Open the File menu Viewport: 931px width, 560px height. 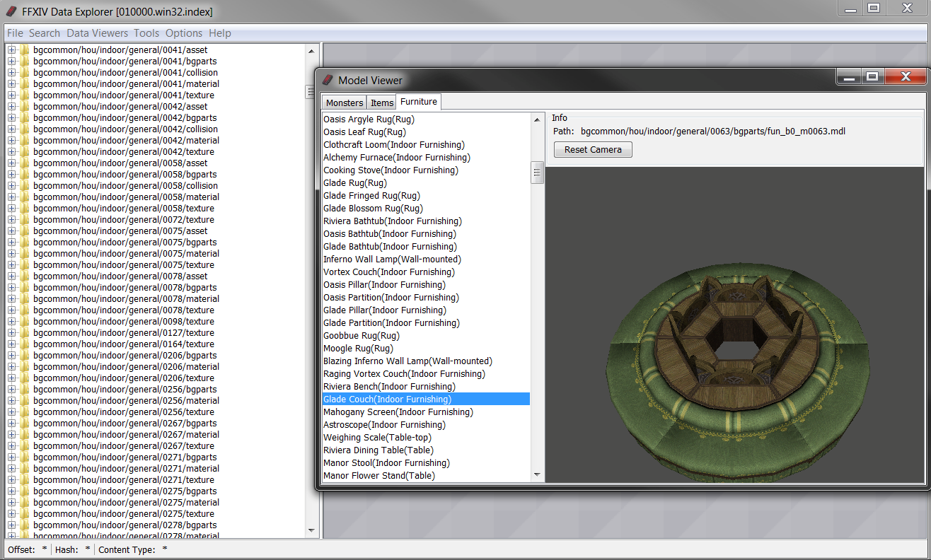pos(15,33)
